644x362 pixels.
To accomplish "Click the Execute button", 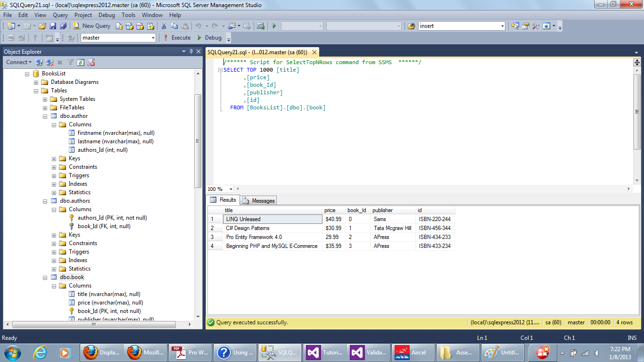I will (x=177, y=38).
